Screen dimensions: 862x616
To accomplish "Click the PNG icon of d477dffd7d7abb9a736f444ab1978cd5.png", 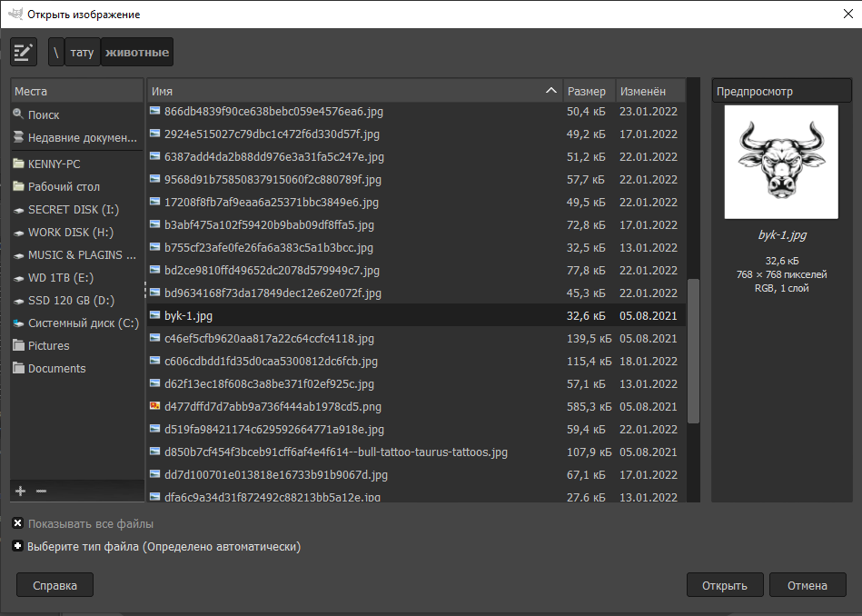I will tap(155, 406).
